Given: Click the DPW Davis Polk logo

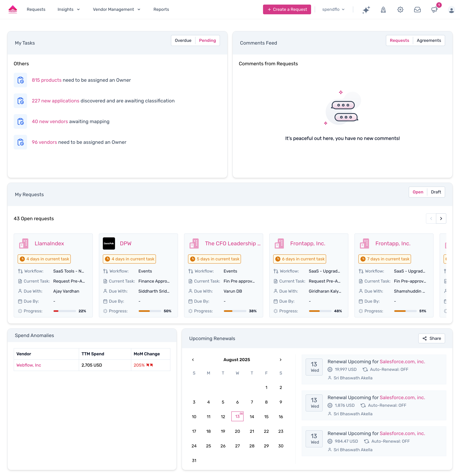Looking at the screenshot, I should (109, 244).
